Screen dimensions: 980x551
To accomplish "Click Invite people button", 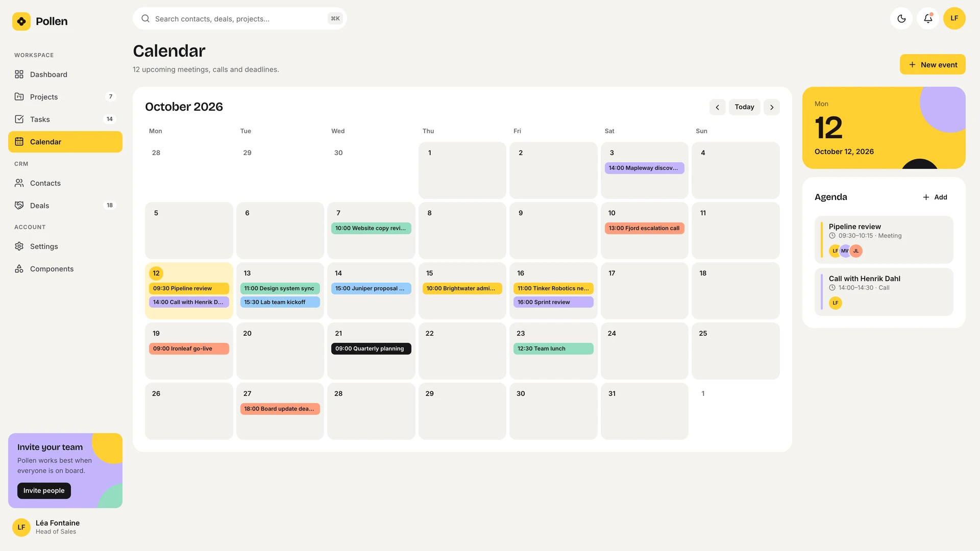I will [x=44, y=491].
